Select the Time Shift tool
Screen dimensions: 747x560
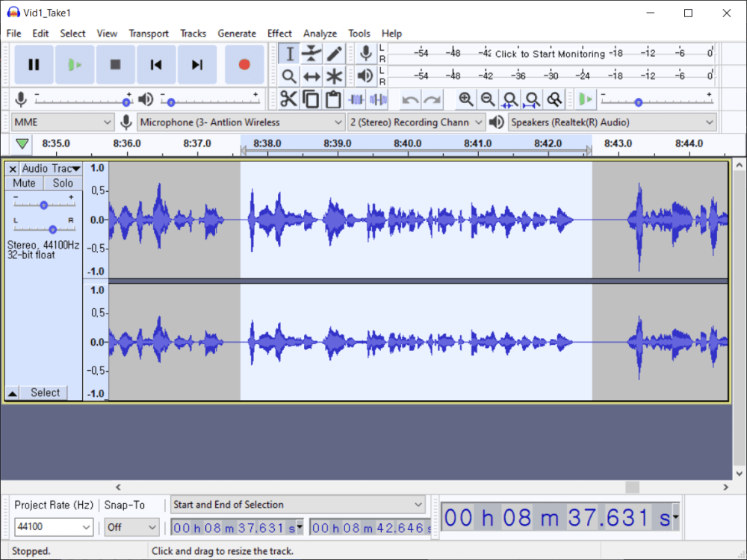pos(311,76)
